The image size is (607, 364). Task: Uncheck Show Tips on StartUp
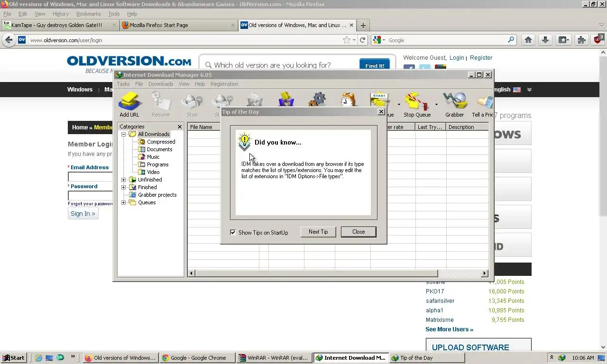tap(233, 232)
